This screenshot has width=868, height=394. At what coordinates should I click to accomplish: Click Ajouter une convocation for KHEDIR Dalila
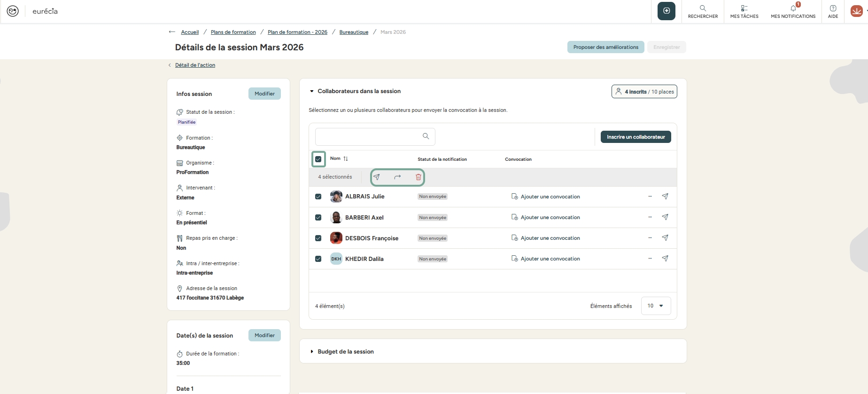pos(550,259)
